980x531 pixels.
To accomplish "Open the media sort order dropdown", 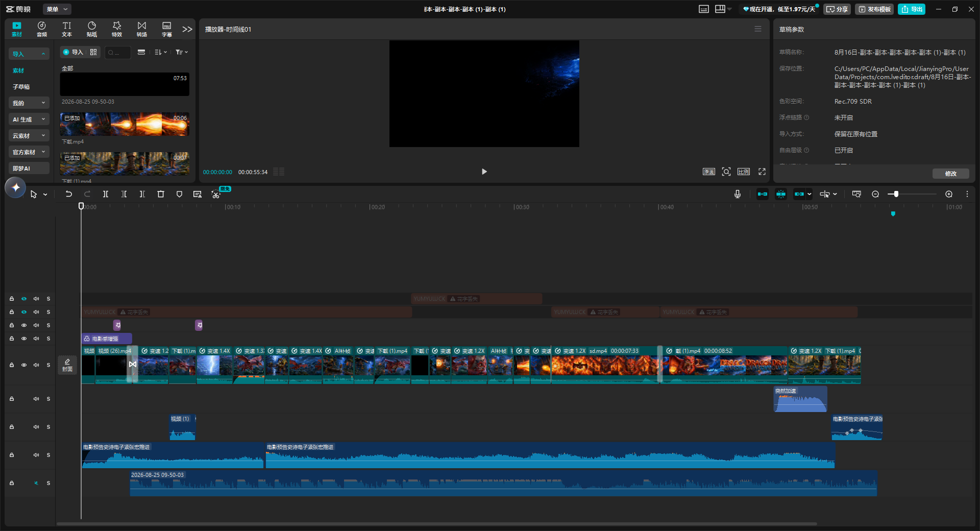I will click(161, 52).
